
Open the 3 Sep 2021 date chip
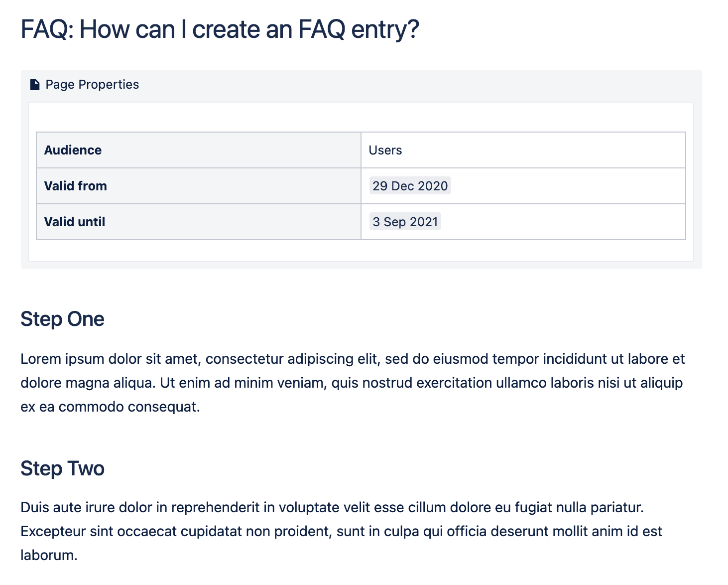(405, 222)
